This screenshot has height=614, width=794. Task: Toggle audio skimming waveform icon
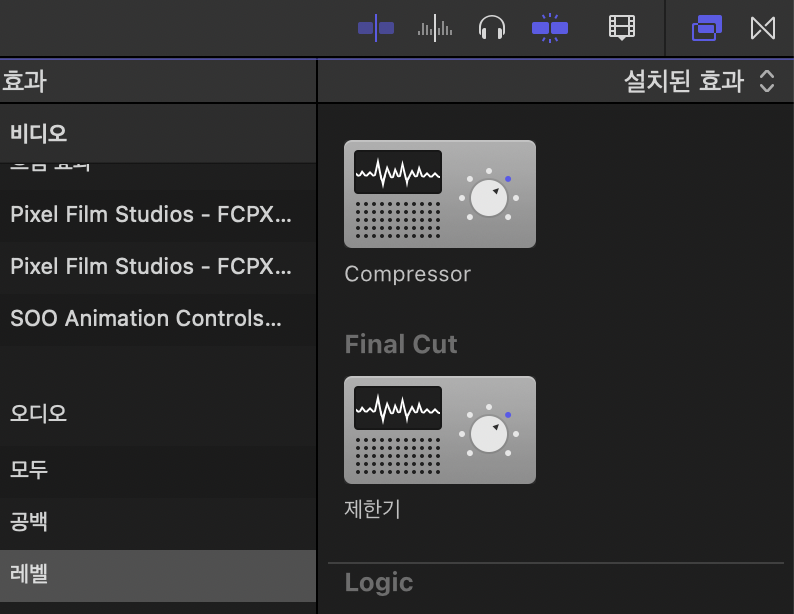tap(434, 28)
